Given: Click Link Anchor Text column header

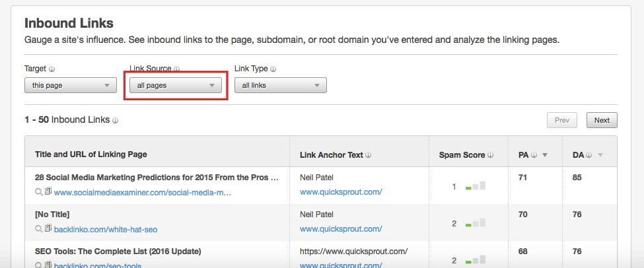Looking at the screenshot, I should click(332, 154).
